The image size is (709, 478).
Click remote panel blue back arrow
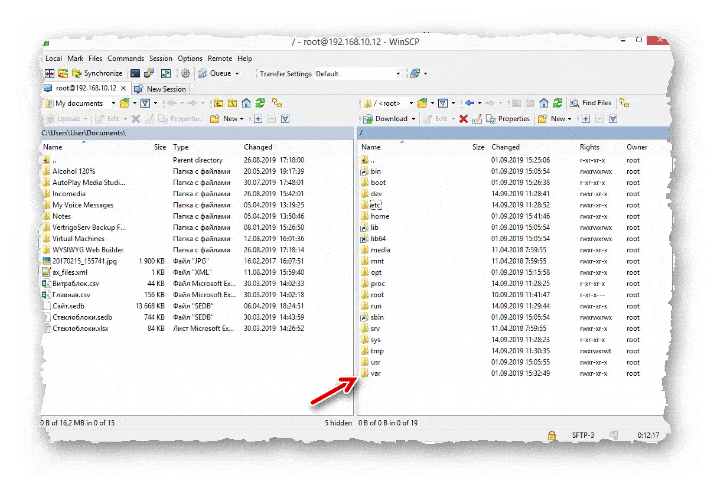click(x=469, y=103)
